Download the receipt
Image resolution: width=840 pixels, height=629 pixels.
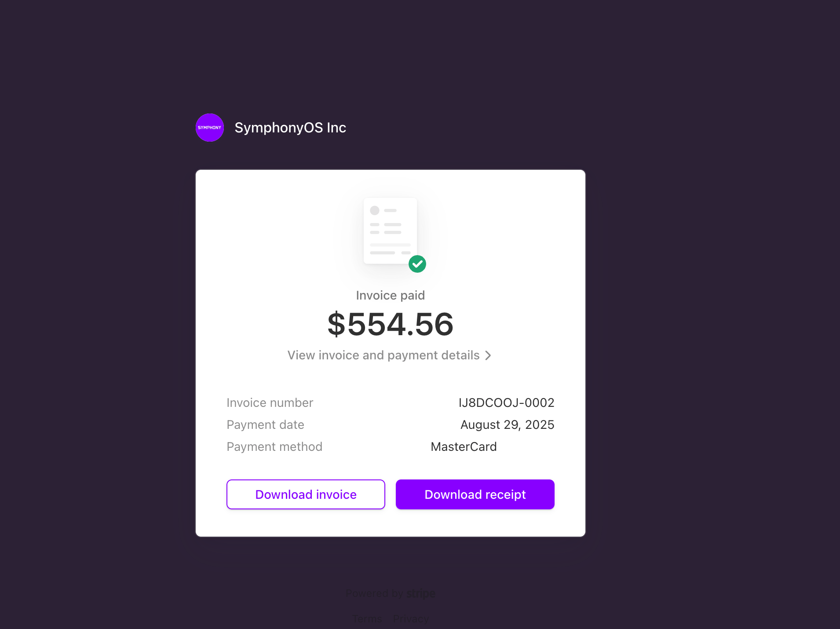(x=475, y=494)
